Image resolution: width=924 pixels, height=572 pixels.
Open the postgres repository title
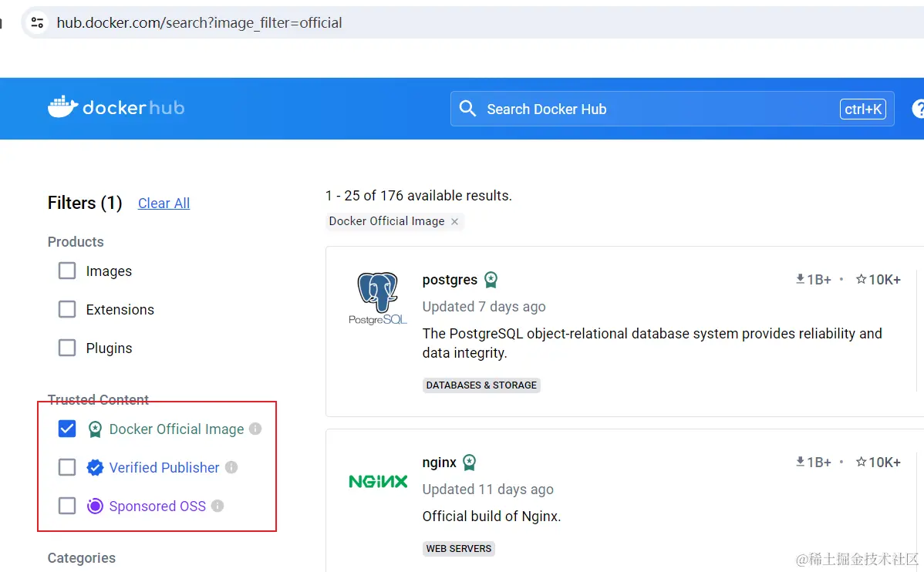(450, 280)
